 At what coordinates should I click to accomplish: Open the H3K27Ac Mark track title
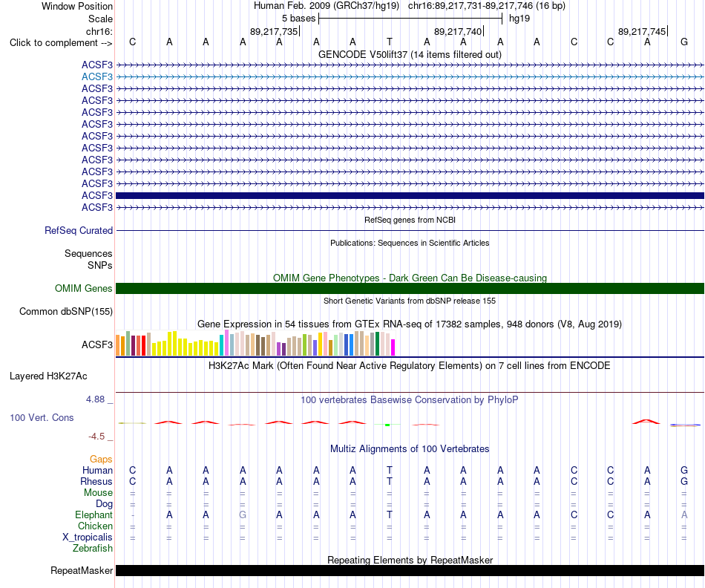tap(410, 366)
